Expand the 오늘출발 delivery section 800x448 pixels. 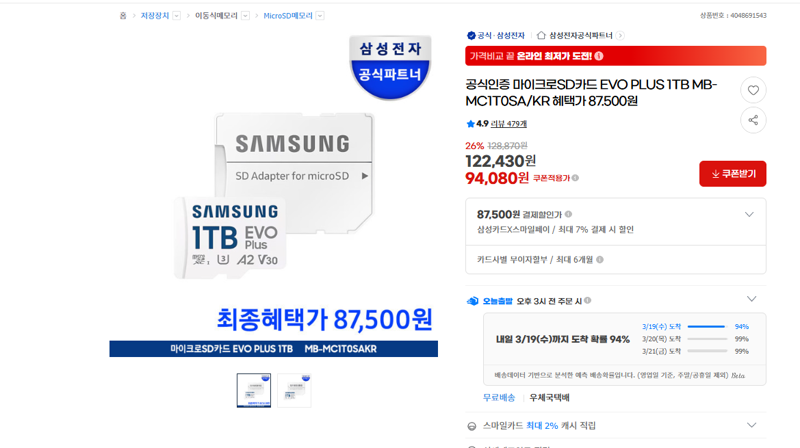(x=752, y=298)
